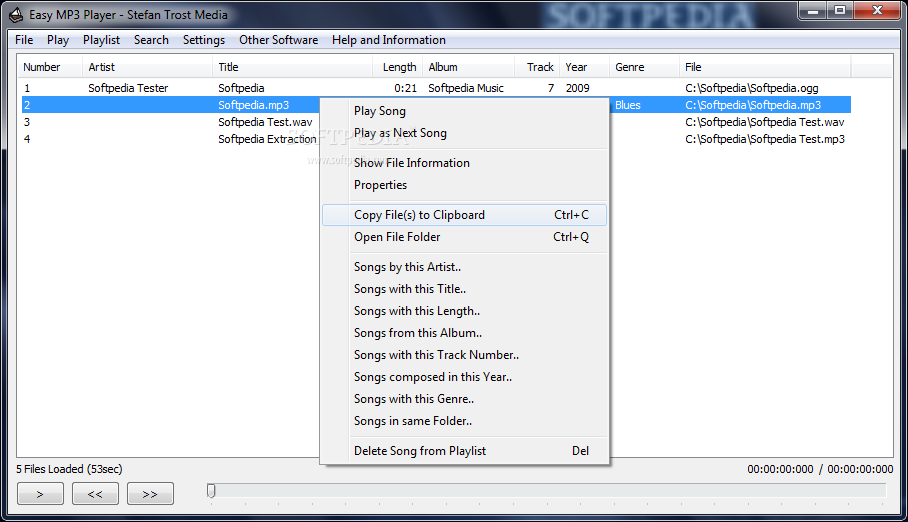Select Songs from this Album..

coord(464,333)
